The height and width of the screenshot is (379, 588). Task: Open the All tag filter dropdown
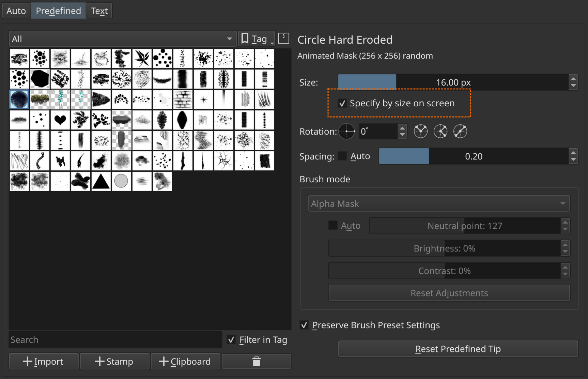point(122,39)
